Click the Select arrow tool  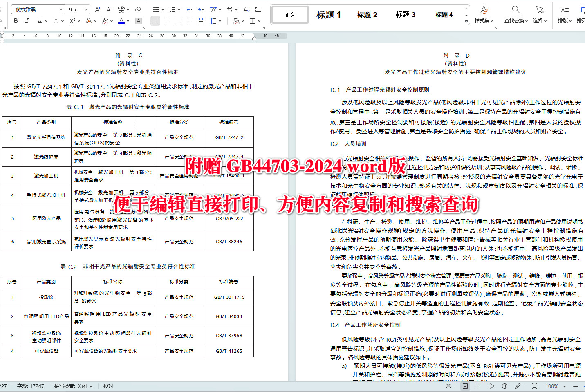coord(540,9)
